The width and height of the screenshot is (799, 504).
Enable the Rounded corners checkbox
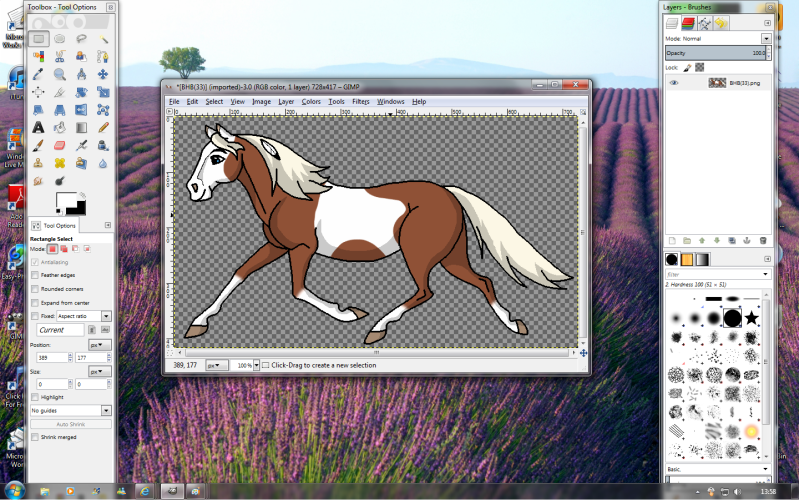(35, 289)
